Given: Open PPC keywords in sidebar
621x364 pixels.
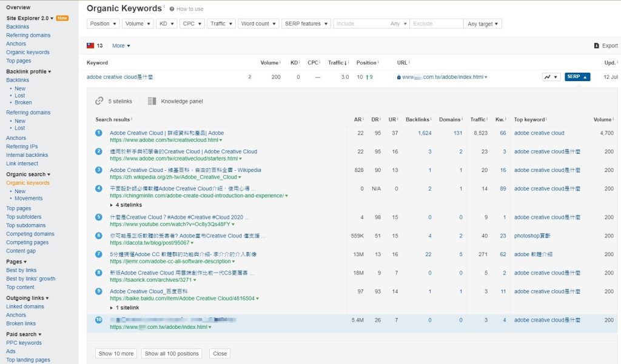Looking at the screenshot, I should click(24, 343).
